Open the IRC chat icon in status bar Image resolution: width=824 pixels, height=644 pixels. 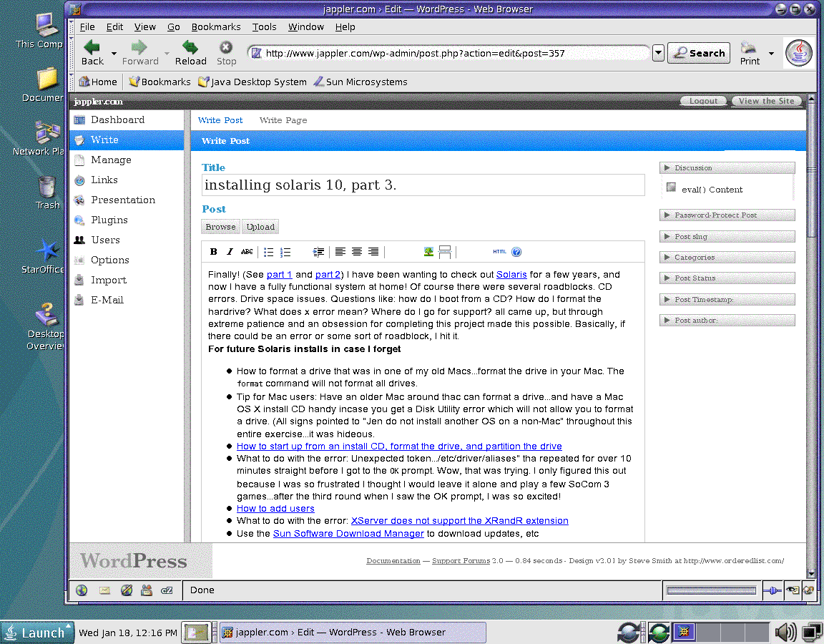167,590
